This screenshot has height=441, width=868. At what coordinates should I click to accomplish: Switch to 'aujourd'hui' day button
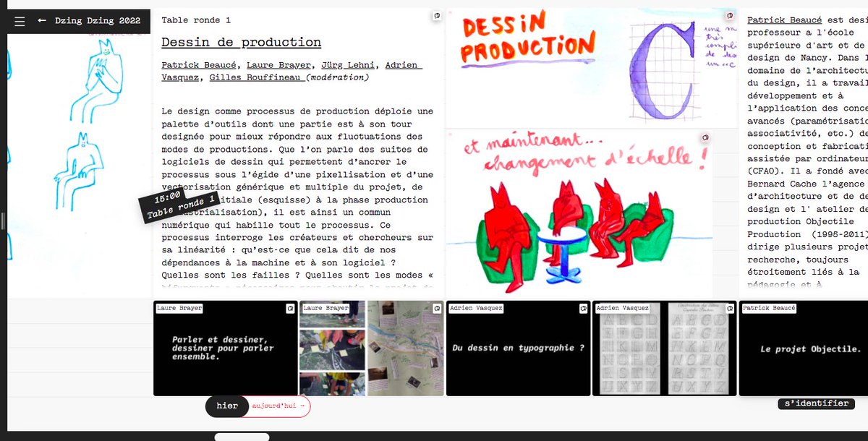point(278,406)
